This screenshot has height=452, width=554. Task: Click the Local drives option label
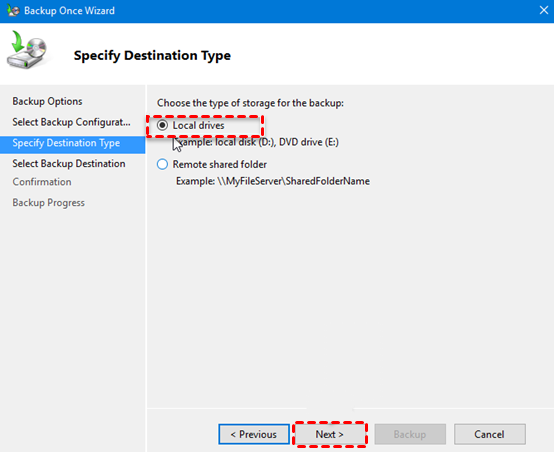pos(198,125)
